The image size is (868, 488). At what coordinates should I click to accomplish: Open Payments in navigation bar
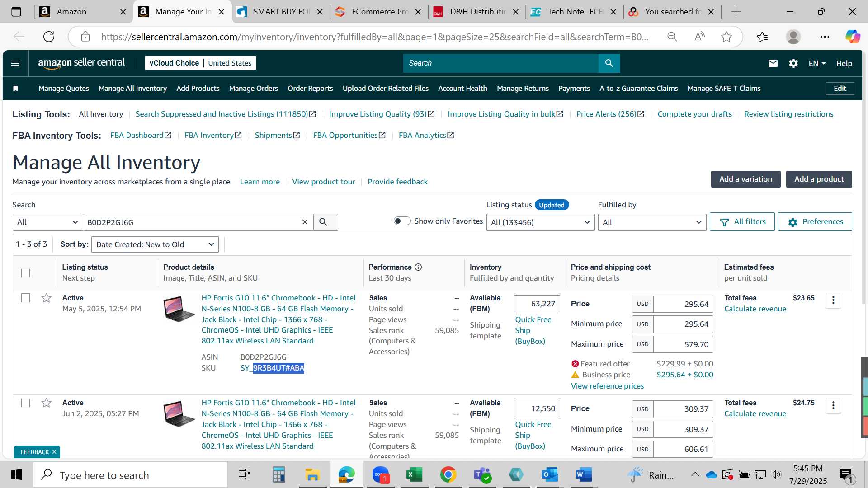pyautogui.click(x=574, y=89)
